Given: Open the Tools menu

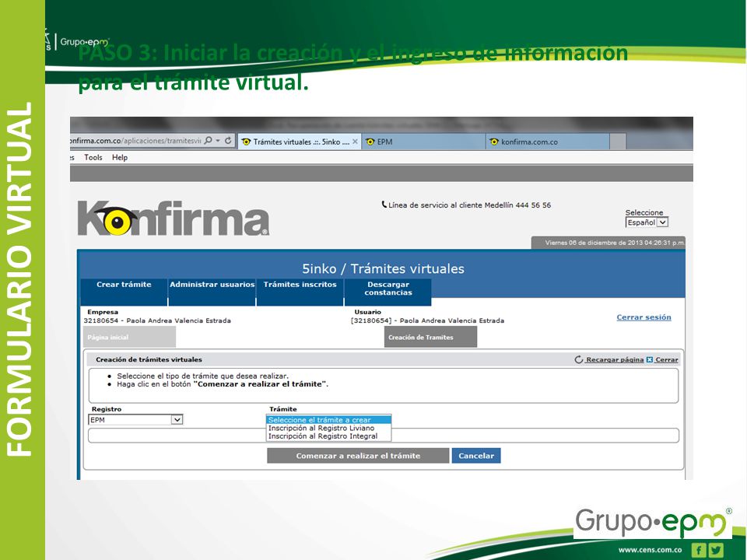Looking at the screenshot, I should (x=93, y=157).
